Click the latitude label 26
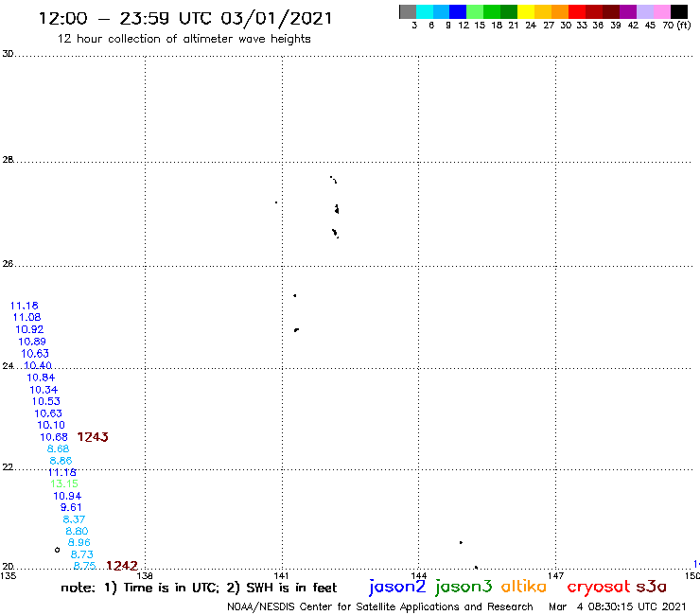This screenshot has width=700, height=615. point(8,264)
